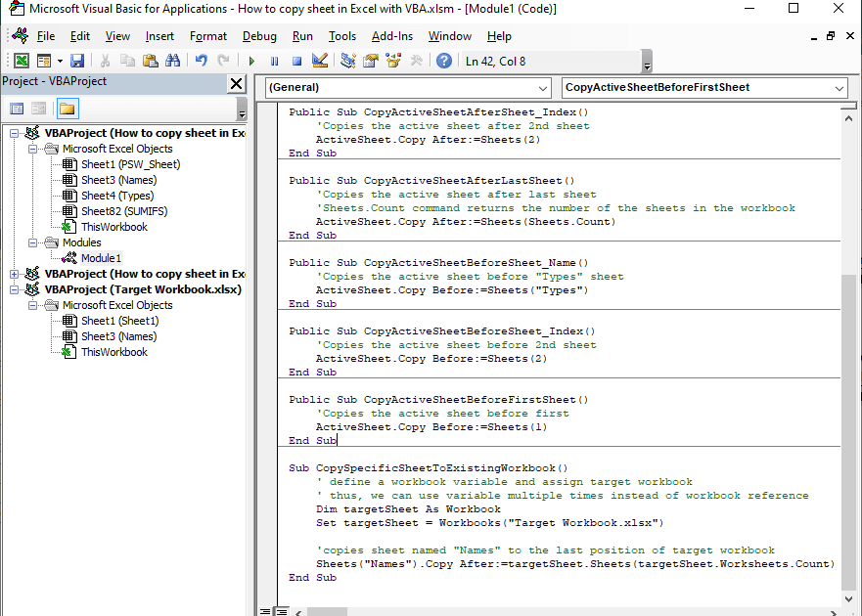The image size is (862, 616).
Task: Click the Break pause icon
Action: click(x=274, y=61)
